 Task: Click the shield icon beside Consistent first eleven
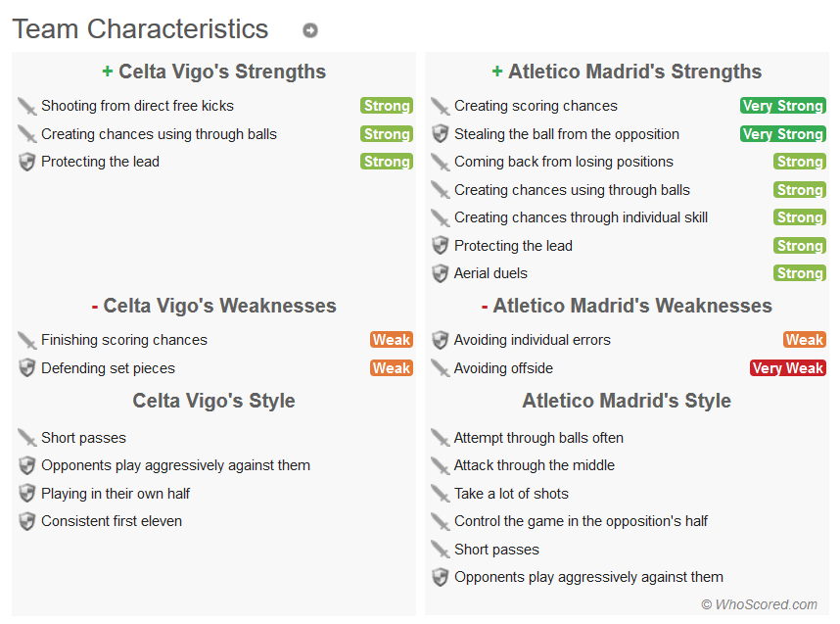click(x=26, y=521)
